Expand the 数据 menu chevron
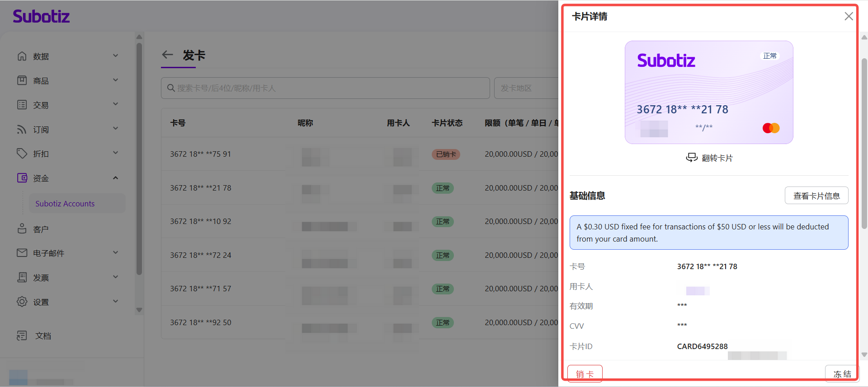Image resolution: width=868 pixels, height=387 pixels. 116,56
